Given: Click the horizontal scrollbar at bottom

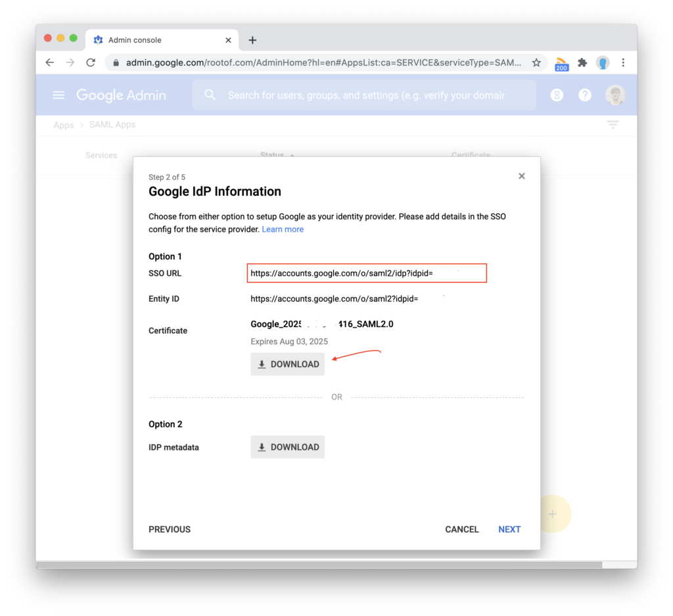Looking at the screenshot, I should [319, 565].
